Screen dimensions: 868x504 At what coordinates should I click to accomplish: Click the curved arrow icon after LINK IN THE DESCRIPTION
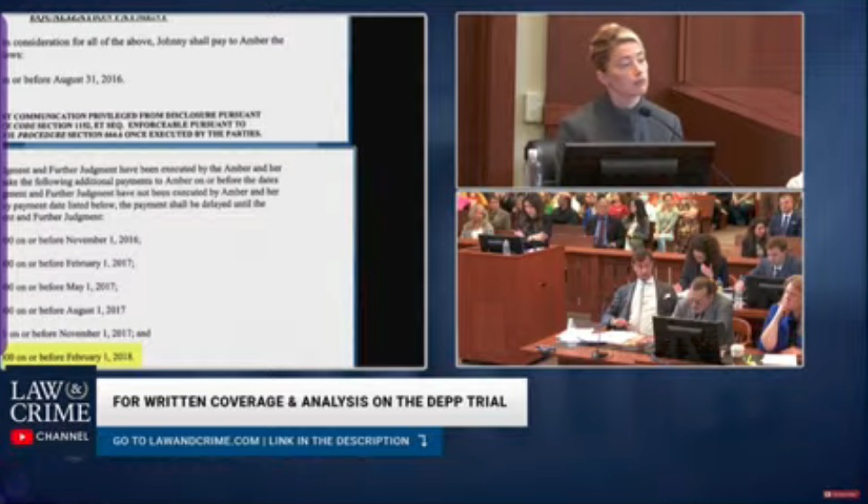[423, 441]
